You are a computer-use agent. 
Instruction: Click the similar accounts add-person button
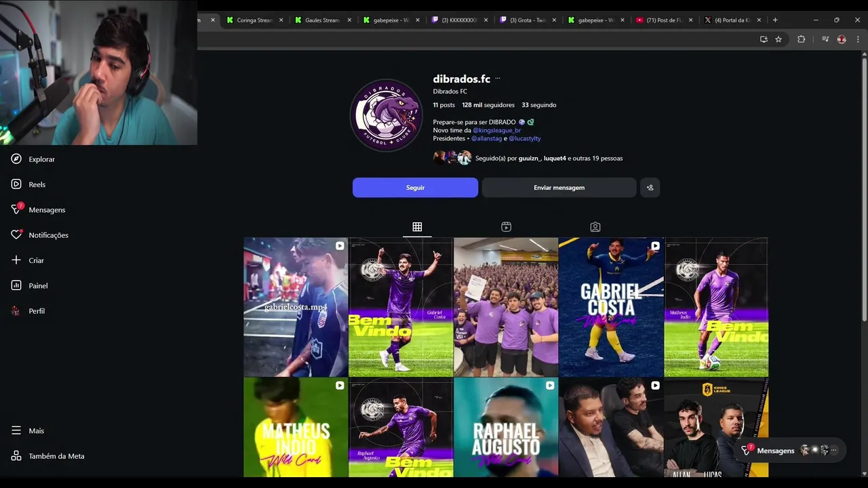click(650, 188)
